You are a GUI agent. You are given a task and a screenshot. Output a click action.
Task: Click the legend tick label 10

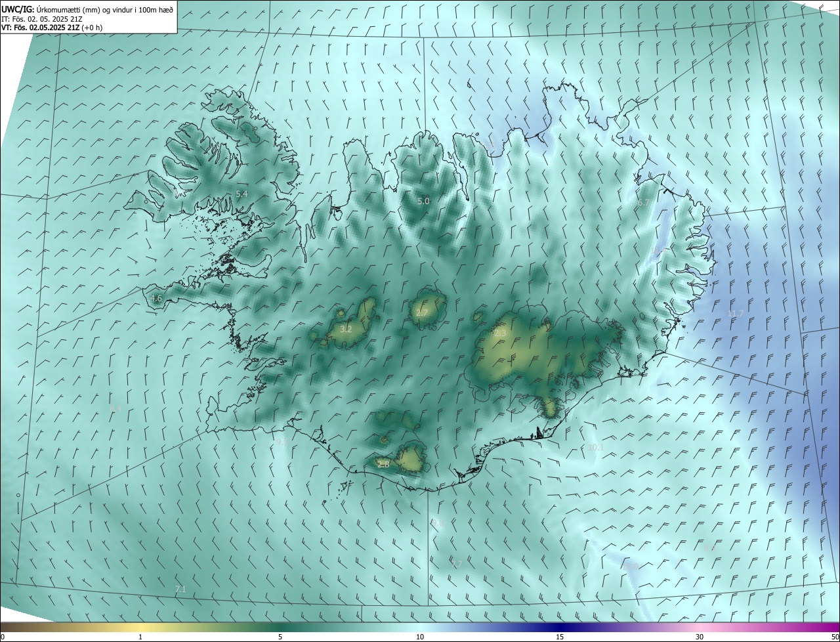[x=420, y=637]
